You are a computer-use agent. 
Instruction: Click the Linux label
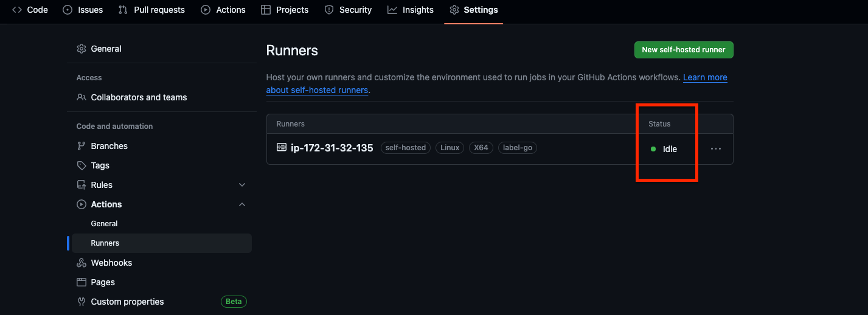coord(450,148)
